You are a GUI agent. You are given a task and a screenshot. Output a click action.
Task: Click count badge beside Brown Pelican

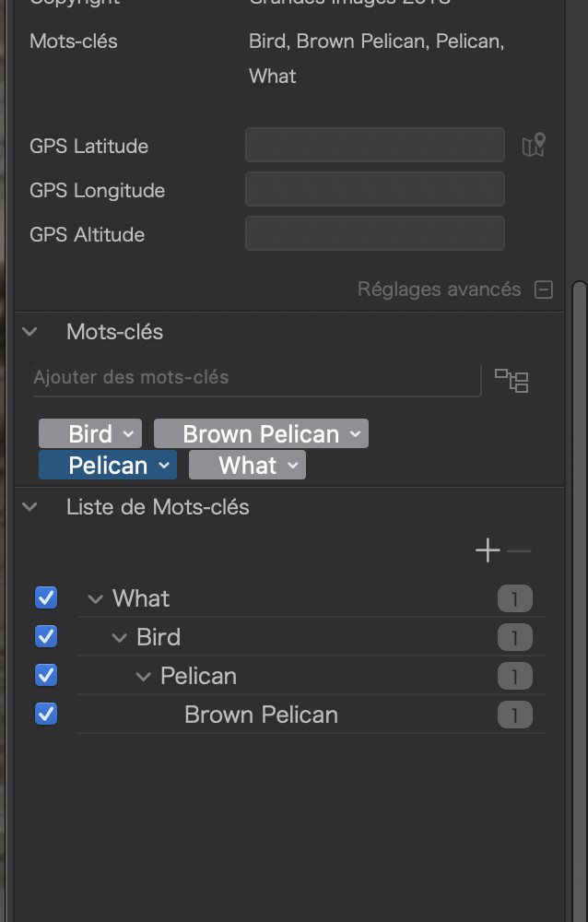pos(514,715)
